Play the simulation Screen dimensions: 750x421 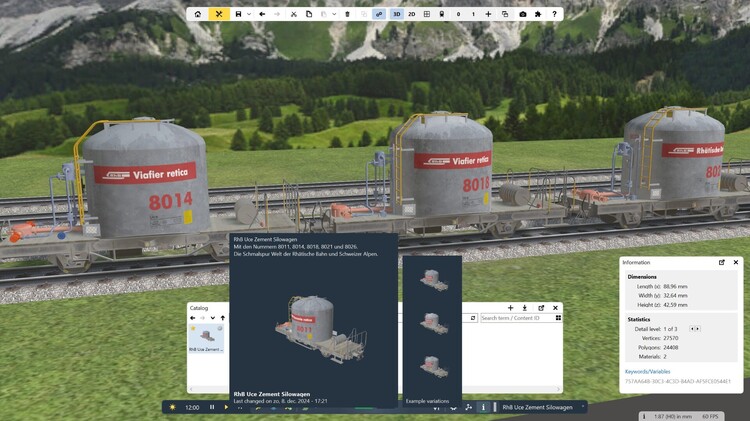pos(226,408)
